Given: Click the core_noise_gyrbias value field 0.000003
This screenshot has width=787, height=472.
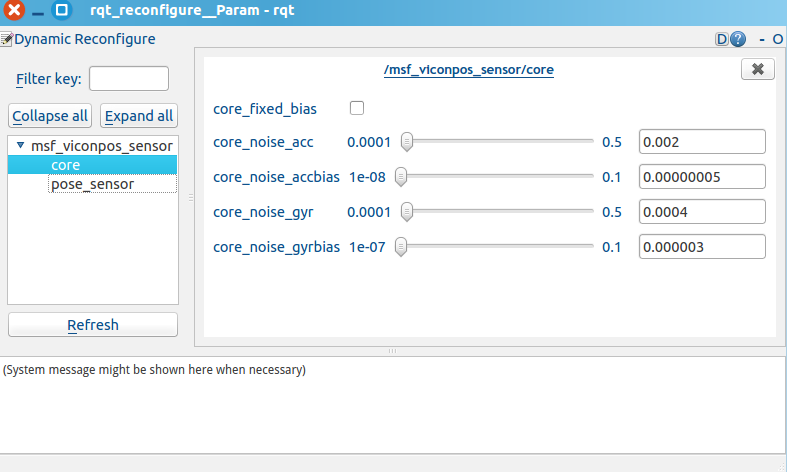Looking at the screenshot, I should (x=702, y=247).
